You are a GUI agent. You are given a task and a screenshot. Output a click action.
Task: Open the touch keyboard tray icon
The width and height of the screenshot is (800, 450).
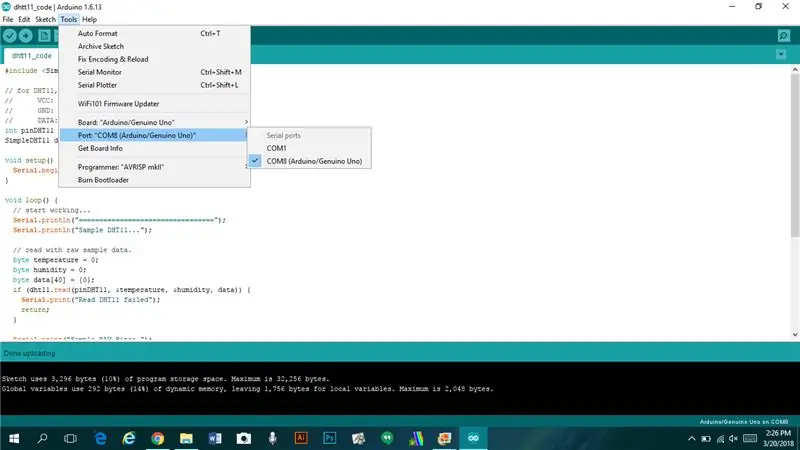click(750, 438)
